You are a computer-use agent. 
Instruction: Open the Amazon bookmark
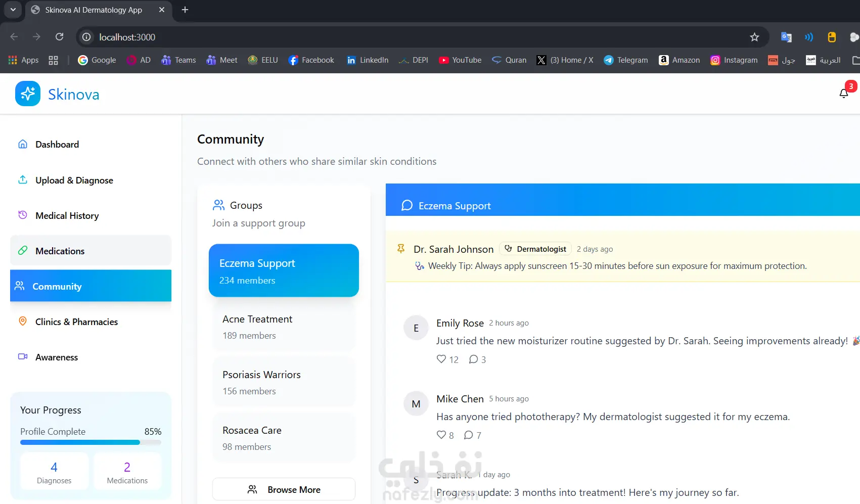(680, 60)
